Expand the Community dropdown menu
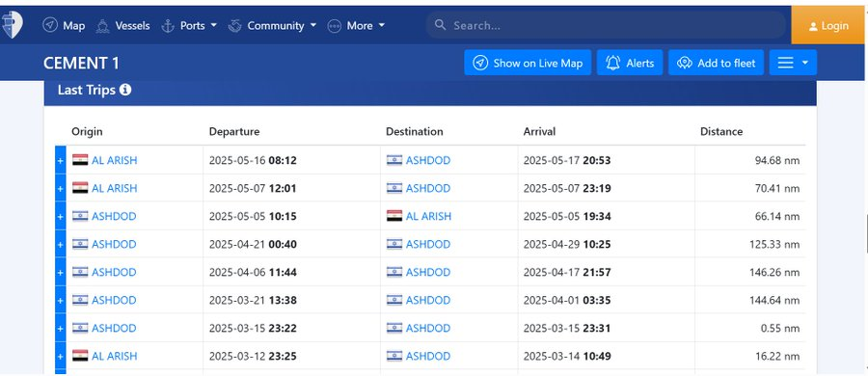 [x=272, y=25]
